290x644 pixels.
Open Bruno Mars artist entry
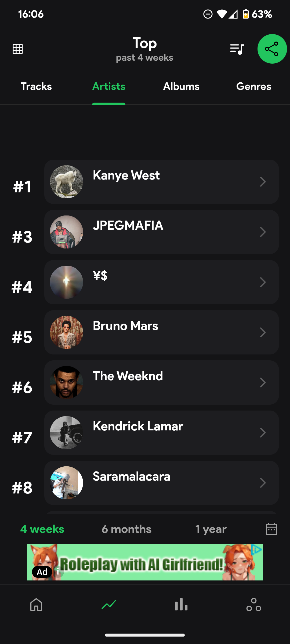[161, 332]
